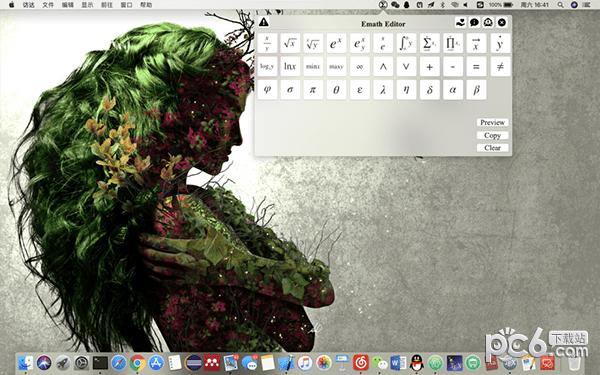Open the 访达 (Finder) menu
This screenshot has height=375, width=600.
pos(29,5)
